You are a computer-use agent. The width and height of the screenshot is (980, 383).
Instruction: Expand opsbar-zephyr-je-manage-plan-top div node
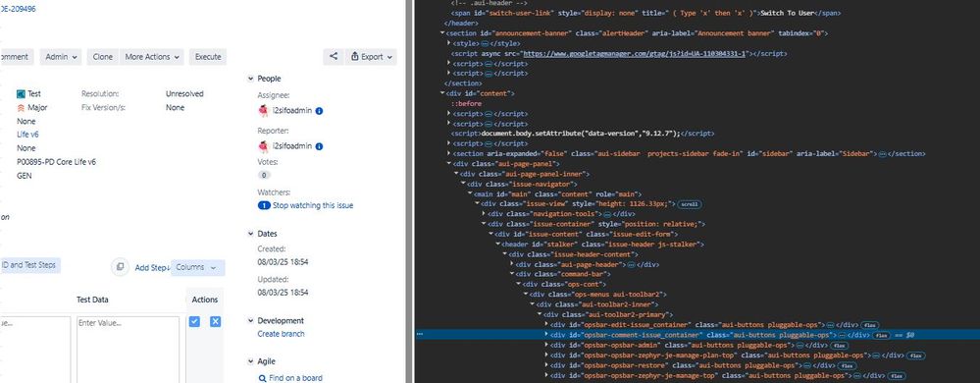tap(545, 355)
